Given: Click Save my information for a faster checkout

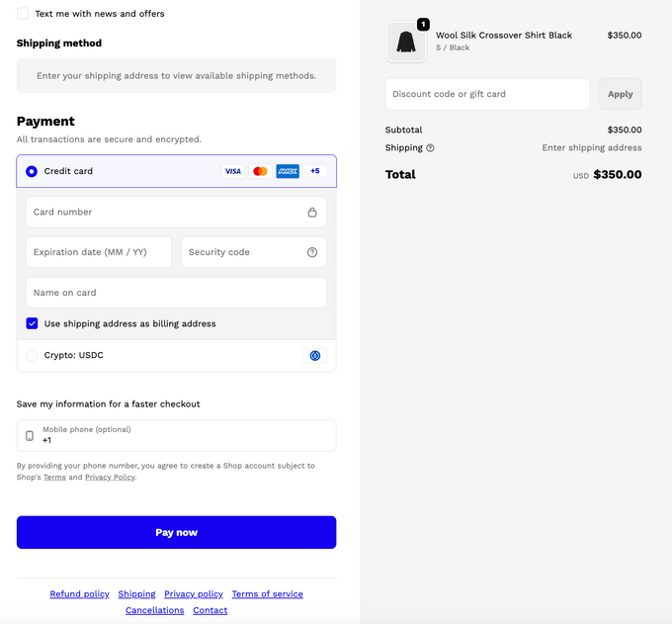Looking at the screenshot, I should pos(108,404).
